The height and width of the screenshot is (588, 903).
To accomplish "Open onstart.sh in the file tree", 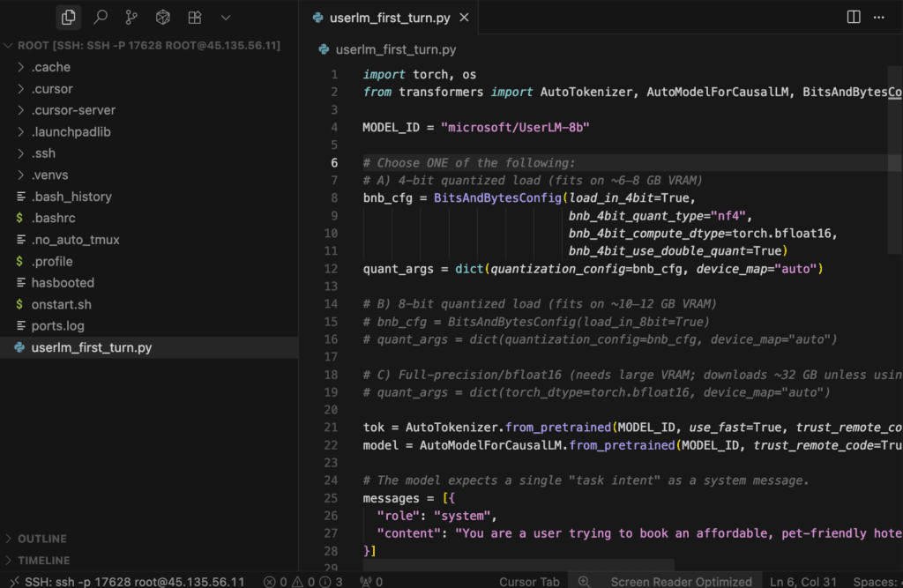I will [61, 304].
